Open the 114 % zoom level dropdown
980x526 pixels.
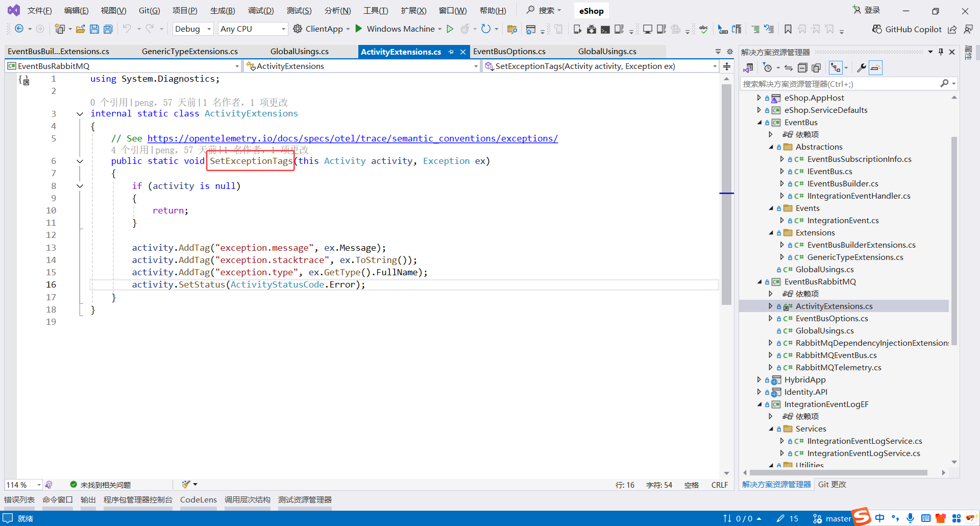23,485
